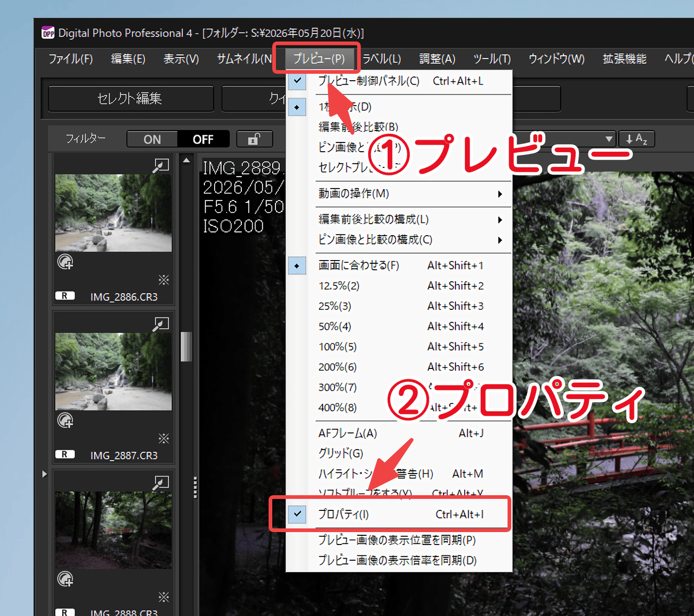The image size is (694, 616).
Task: Toggle プレビュー制御パネル(C) checkmark
Action: [399, 81]
